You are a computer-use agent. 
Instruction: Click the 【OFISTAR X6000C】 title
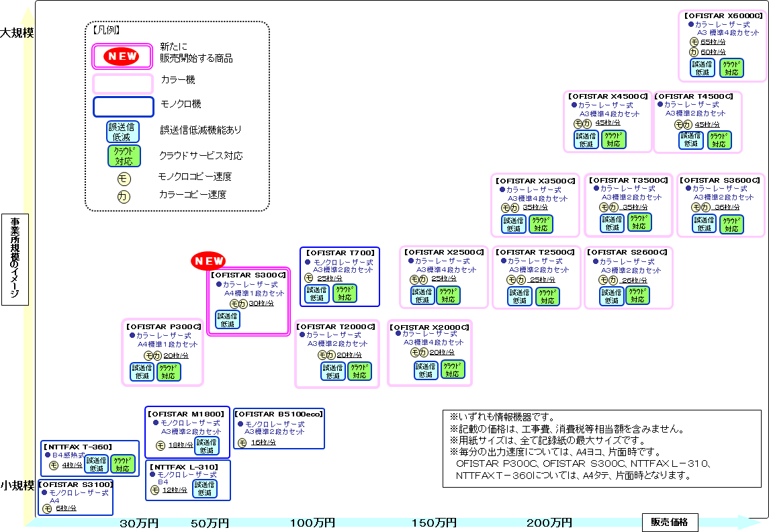pyautogui.click(x=723, y=15)
